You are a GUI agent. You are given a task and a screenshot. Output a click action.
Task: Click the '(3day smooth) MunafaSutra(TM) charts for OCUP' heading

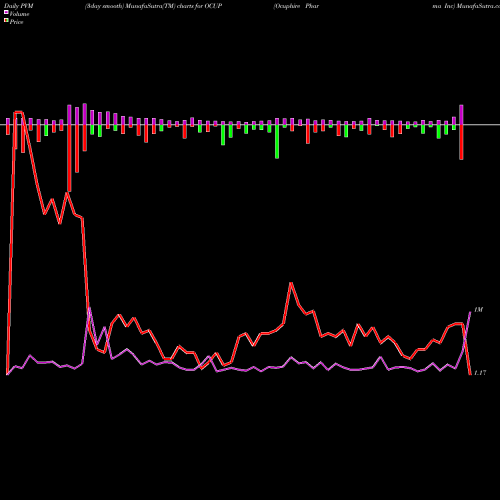click(x=153, y=6)
